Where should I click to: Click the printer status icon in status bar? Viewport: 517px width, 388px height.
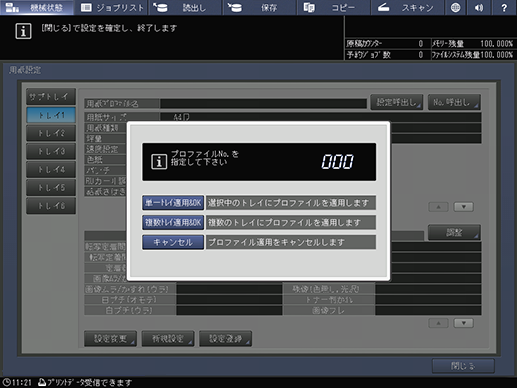[42, 382]
